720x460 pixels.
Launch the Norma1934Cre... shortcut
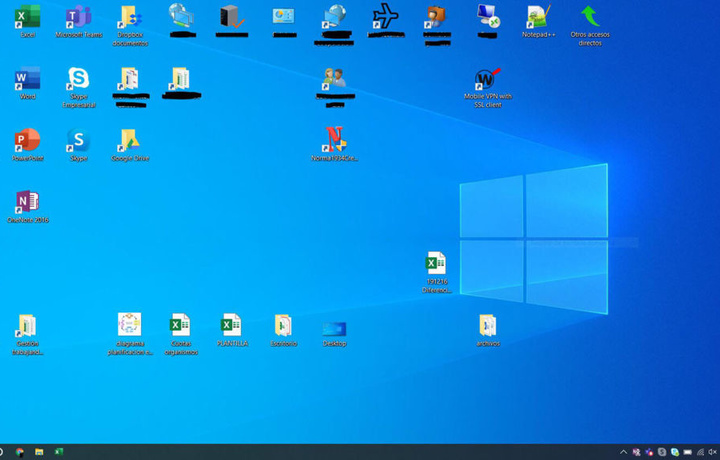pyautogui.click(x=335, y=144)
